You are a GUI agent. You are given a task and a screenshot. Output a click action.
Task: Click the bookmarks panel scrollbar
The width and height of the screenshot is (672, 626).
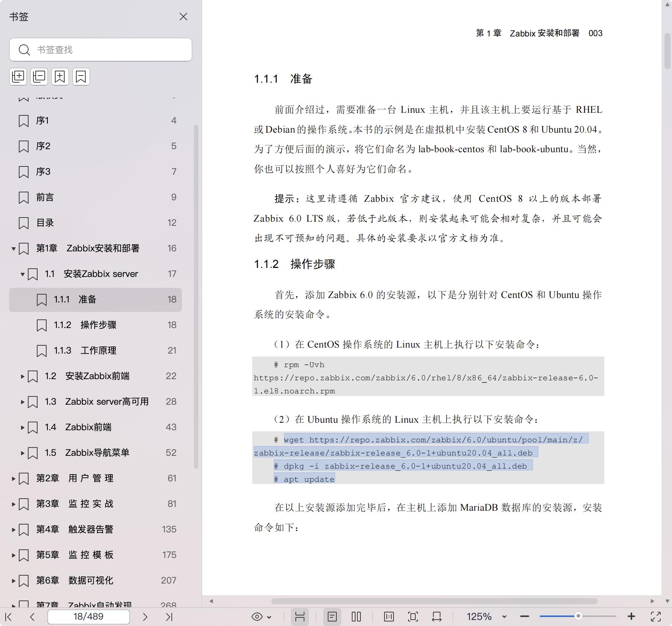point(196,297)
